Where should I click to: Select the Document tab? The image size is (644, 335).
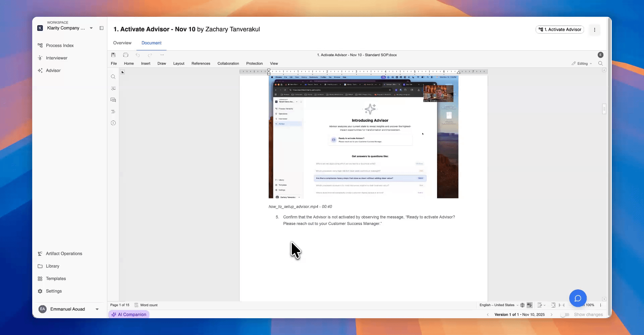tap(151, 43)
